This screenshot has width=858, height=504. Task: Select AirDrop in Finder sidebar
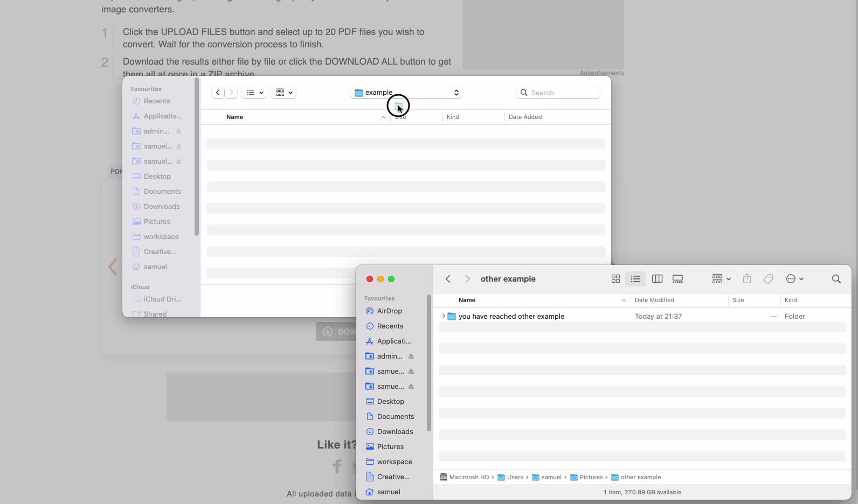tap(389, 311)
